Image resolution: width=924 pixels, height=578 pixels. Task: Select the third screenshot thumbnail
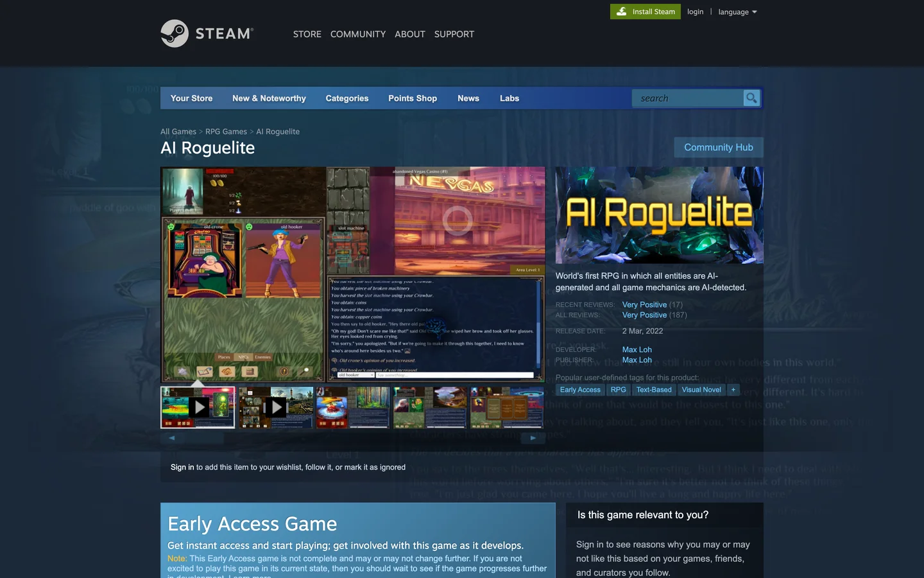click(353, 407)
